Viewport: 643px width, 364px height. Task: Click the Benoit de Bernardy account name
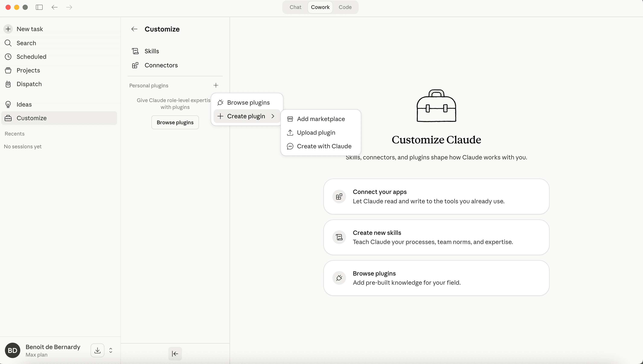53,347
